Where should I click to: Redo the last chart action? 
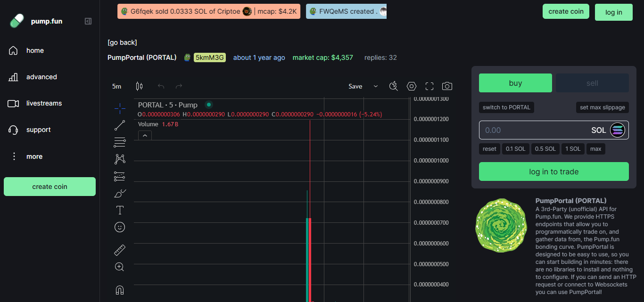coord(179,86)
